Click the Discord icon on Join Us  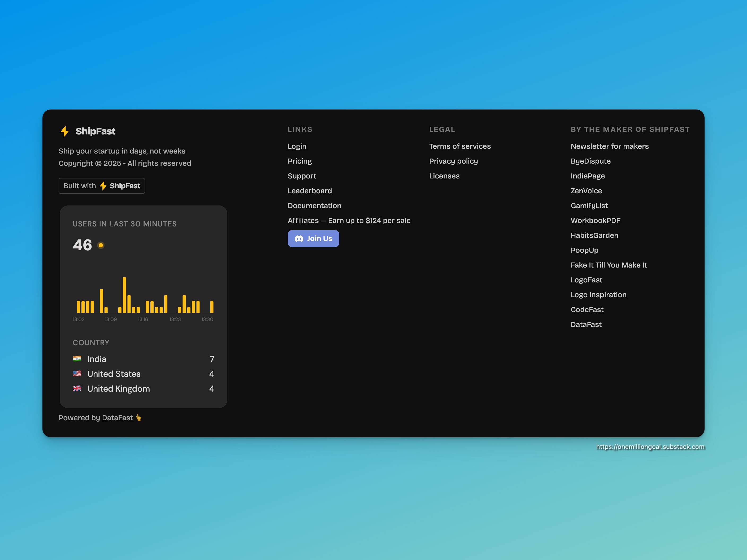(299, 239)
